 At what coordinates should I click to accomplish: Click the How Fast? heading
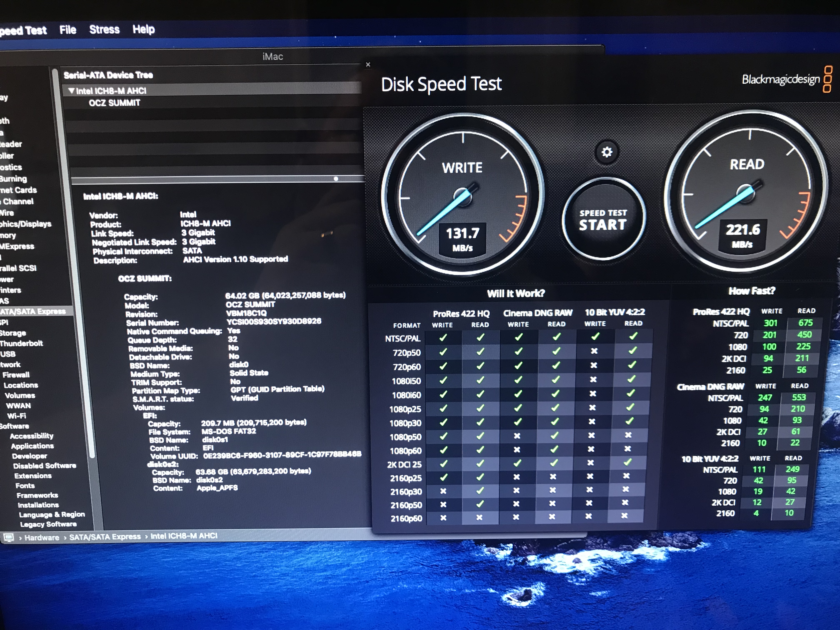(x=751, y=291)
